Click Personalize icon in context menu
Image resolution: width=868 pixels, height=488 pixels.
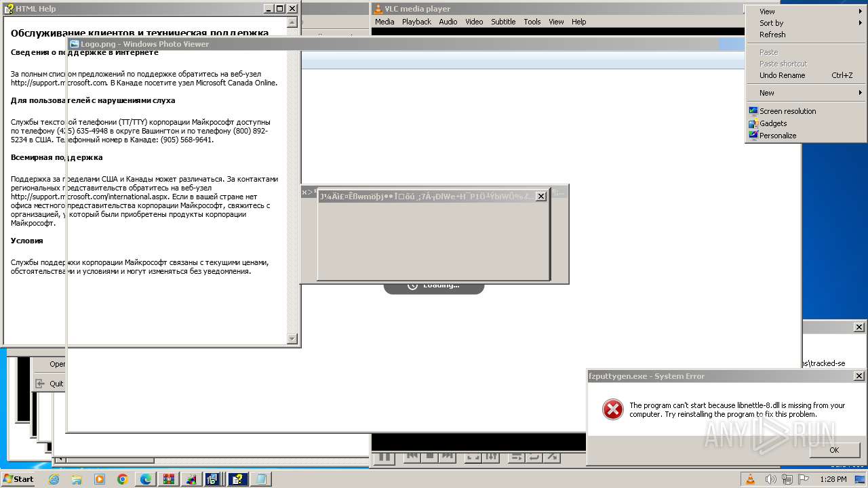[x=753, y=136]
